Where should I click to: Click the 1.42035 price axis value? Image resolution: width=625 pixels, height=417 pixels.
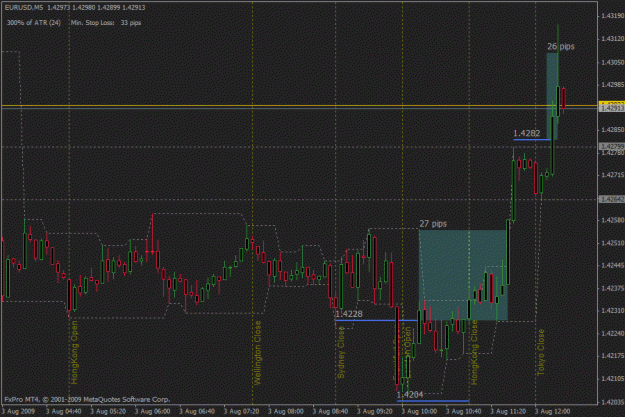(612, 402)
